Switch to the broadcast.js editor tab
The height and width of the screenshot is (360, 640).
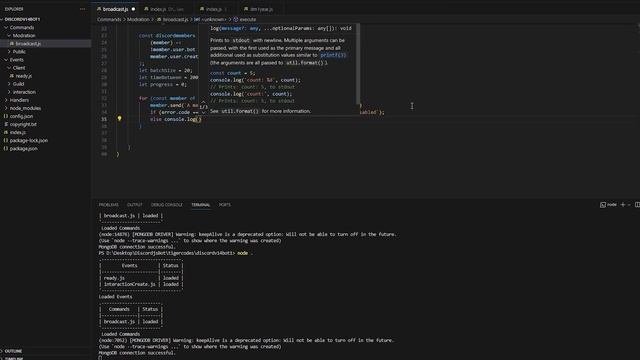pos(116,9)
